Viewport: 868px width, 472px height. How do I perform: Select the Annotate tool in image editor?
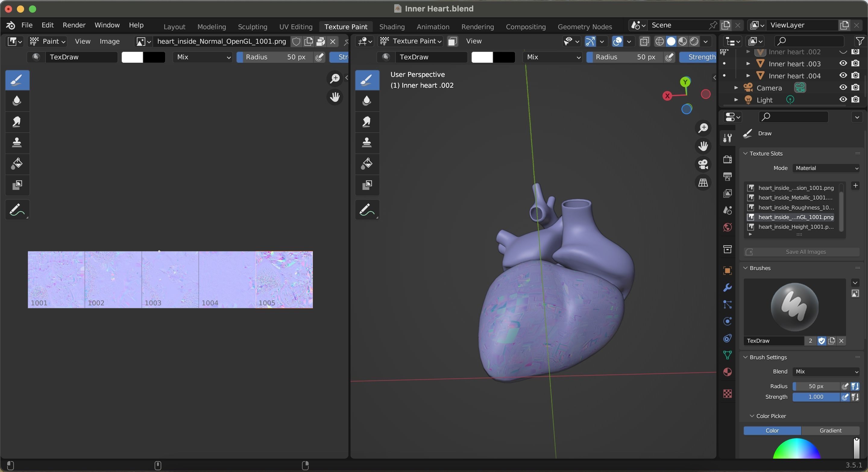pyautogui.click(x=17, y=210)
